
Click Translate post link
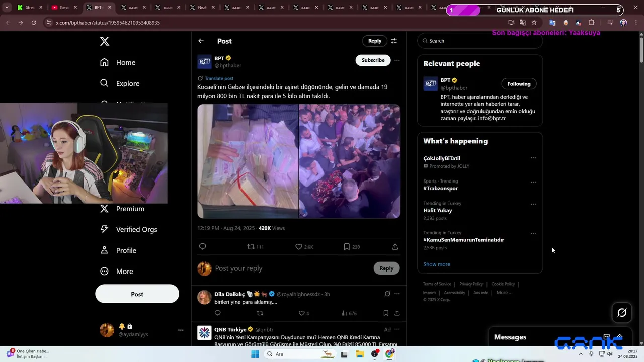[x=219, y=78]
